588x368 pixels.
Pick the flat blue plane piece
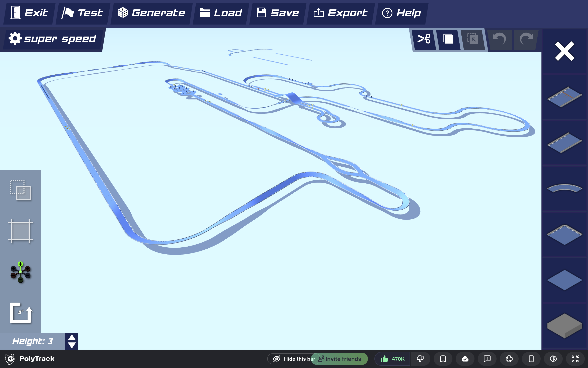pyautogui.click(x=565, y=280)
